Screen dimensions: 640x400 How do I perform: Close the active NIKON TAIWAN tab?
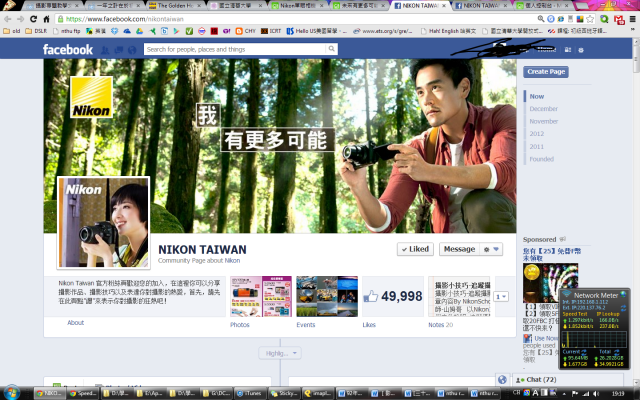(x=444, y=6)
